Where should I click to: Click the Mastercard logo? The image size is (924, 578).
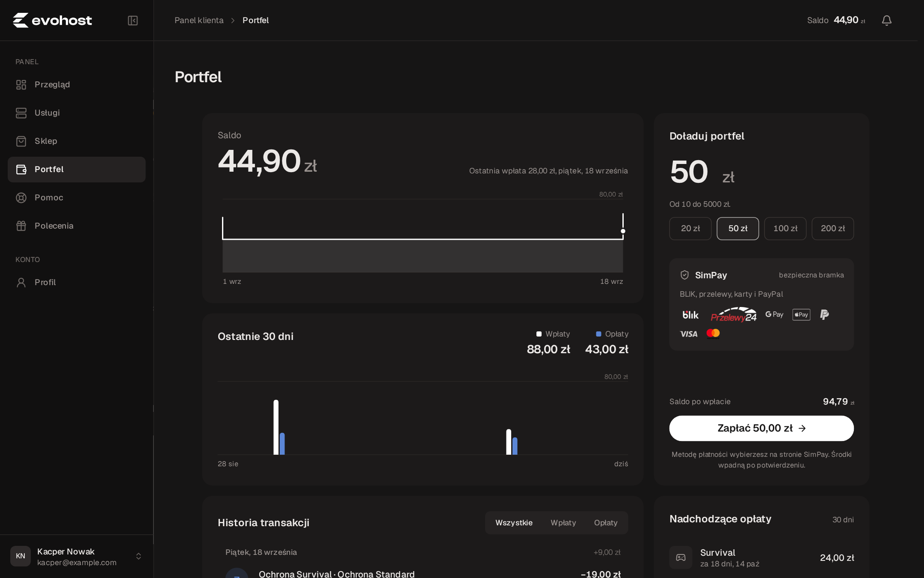coord(713,333)
